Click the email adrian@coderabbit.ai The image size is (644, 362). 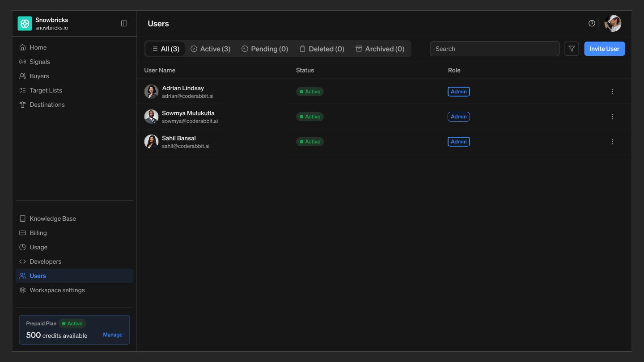tap(188, 96)
